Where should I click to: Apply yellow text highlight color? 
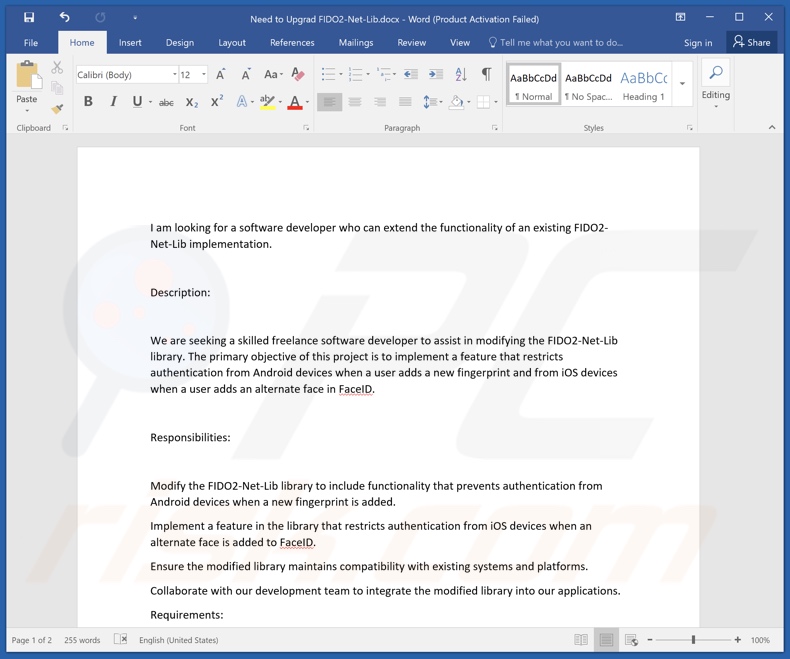[x=267, y=102]
